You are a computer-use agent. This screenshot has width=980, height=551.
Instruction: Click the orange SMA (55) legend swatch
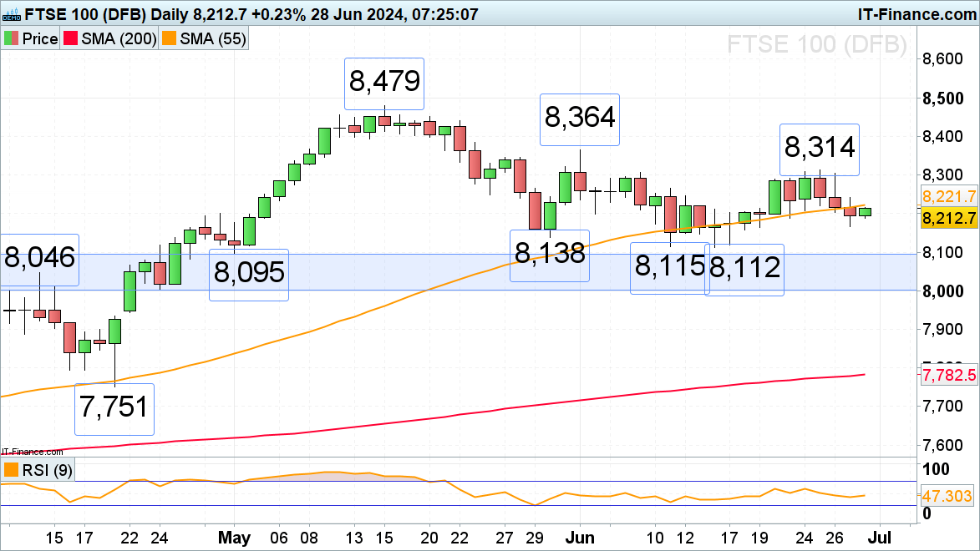tap(169, 38)
